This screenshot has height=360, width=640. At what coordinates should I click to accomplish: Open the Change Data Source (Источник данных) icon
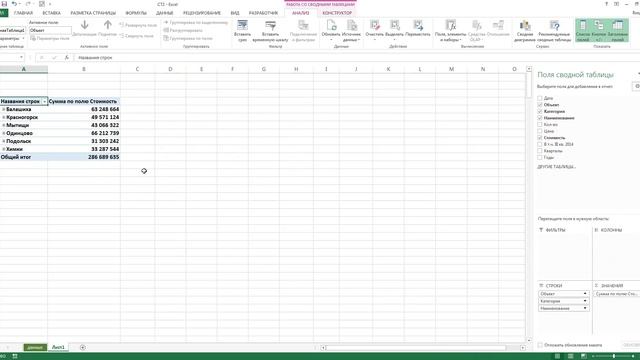tap(351, 26)
